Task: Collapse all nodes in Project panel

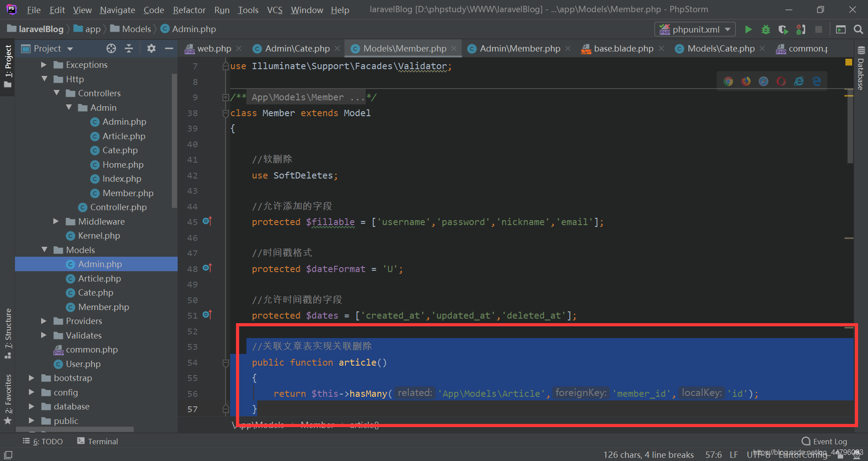Action: pyautogui.click(x=129, y=48)
